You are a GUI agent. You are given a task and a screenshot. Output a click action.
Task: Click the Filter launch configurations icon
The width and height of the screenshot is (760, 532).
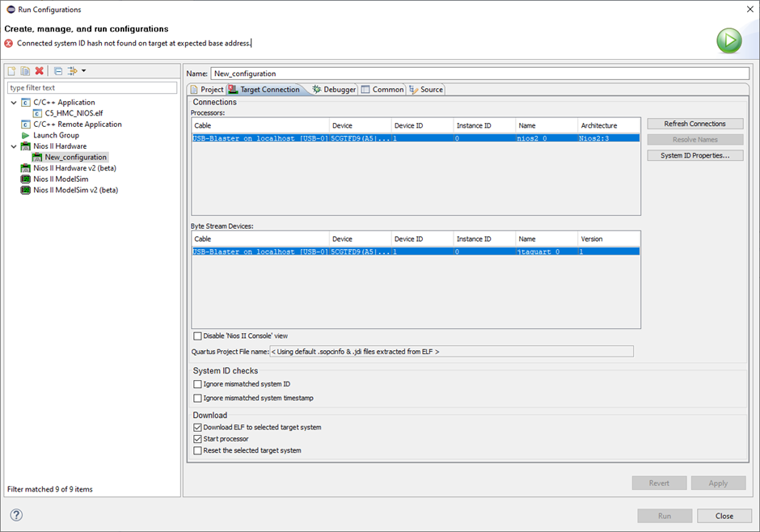coord(72,70)
